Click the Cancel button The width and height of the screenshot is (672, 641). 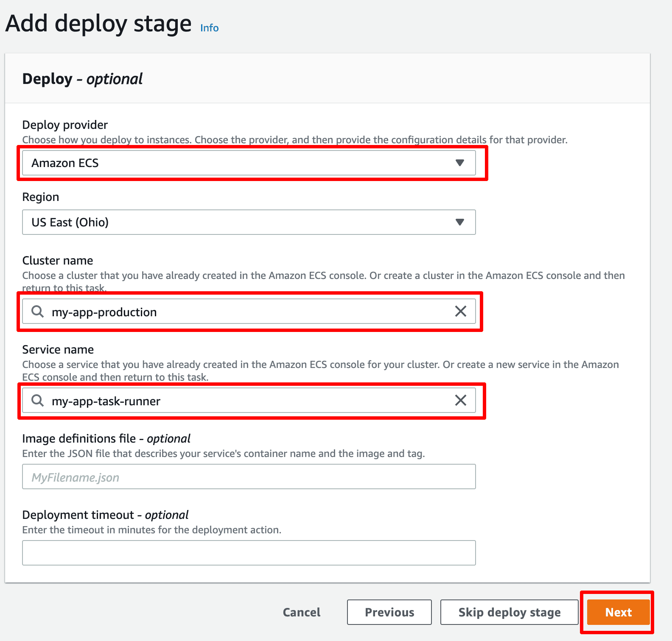[302, 612]
